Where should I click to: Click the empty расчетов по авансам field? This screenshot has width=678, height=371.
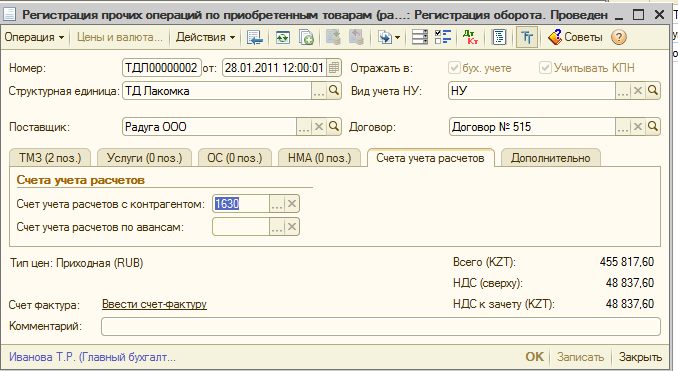click(x=241, y=227)
